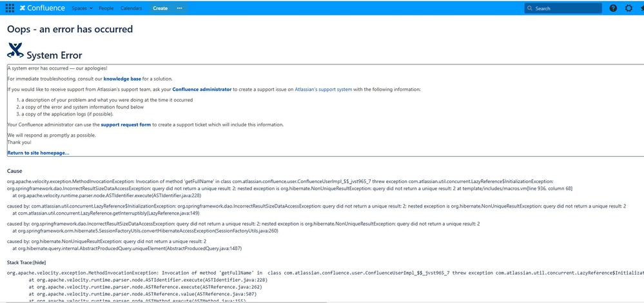Follow the knowledge base link
This screenshot has height=303, width=644.
click(x=122, y=79)
